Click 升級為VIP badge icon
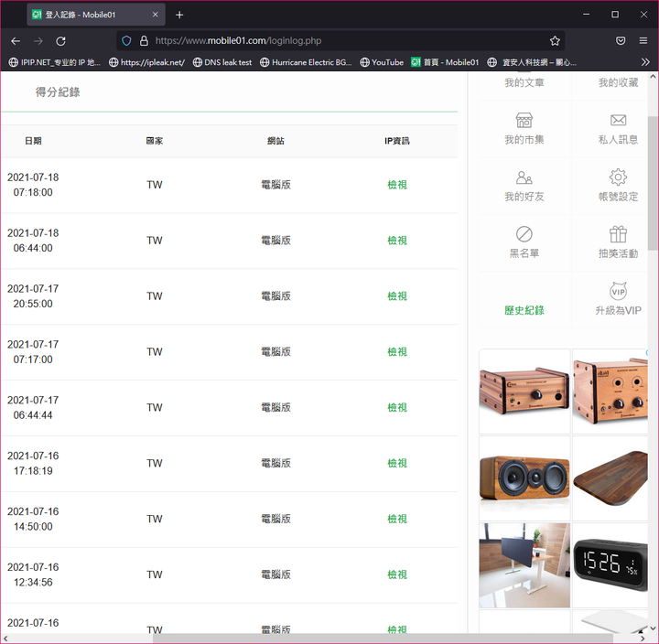The height and width of the screenshot is (644, 659). click(618, 291)
